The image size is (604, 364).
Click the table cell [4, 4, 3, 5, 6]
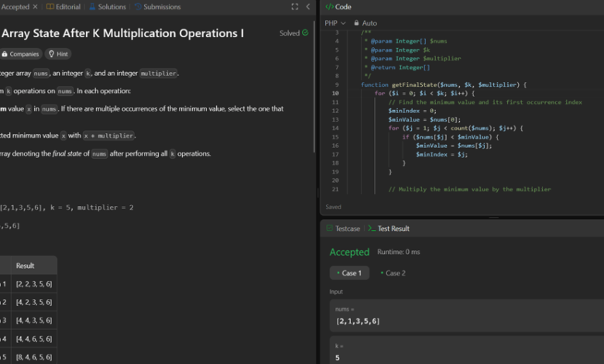coord(34,321)
